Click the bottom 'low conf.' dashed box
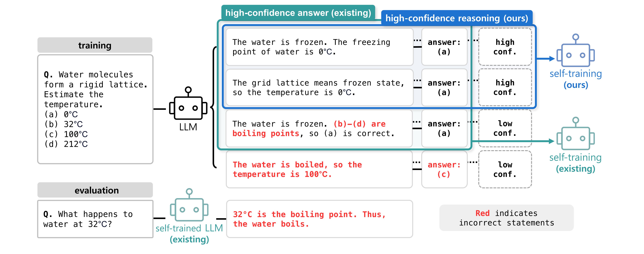Screen dimensions: 644x254 [505, 169]
